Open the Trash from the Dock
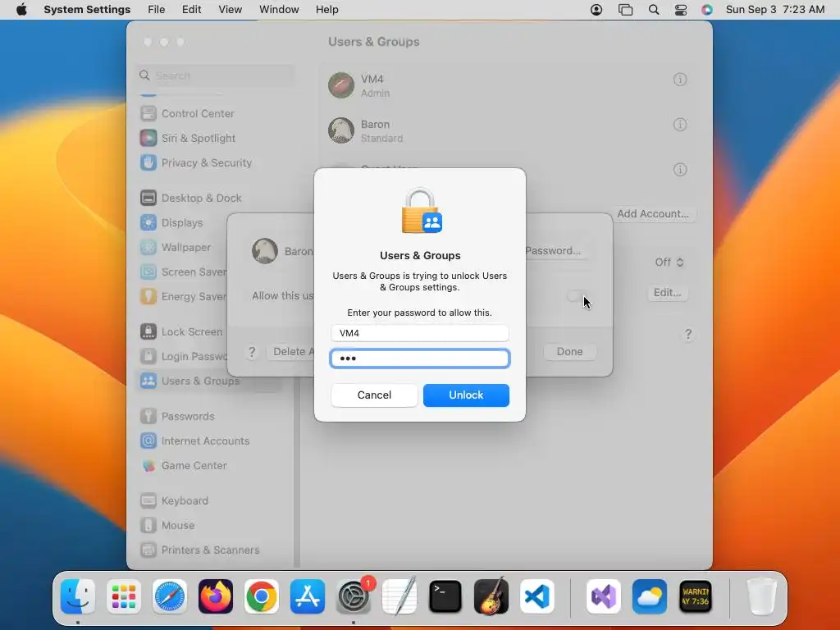Viewport: 840px width, 630px height. 762,596
